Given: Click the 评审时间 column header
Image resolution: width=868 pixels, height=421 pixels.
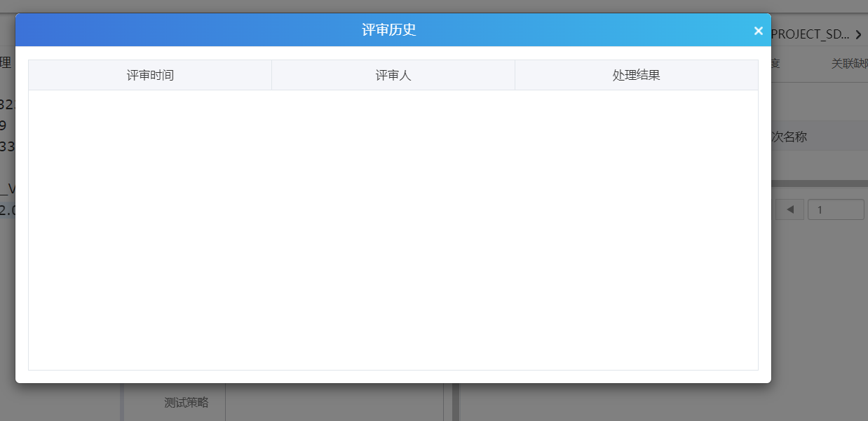Looking at the screenshot, I should (x=150, y=75).
